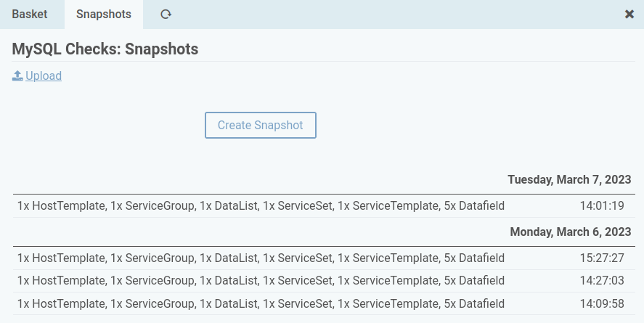Select the Snapshots tab
Viewport: 644px width, 323px height.
tap(104, 15)
